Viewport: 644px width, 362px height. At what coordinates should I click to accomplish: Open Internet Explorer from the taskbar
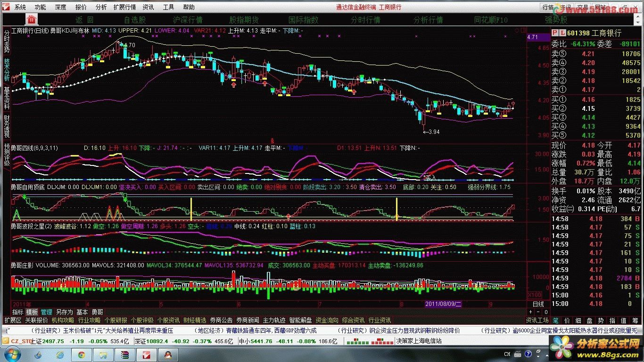[x=60, y=354]
